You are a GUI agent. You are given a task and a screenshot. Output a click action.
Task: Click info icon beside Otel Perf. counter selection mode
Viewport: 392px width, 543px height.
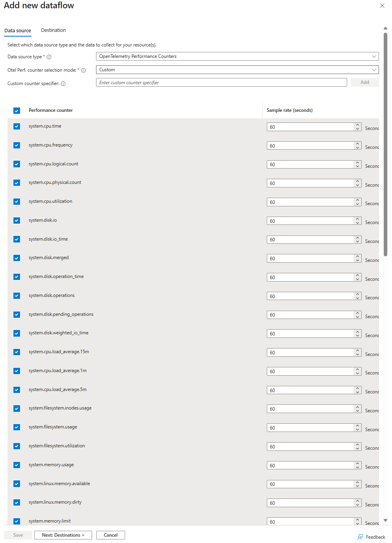point(83,70)
